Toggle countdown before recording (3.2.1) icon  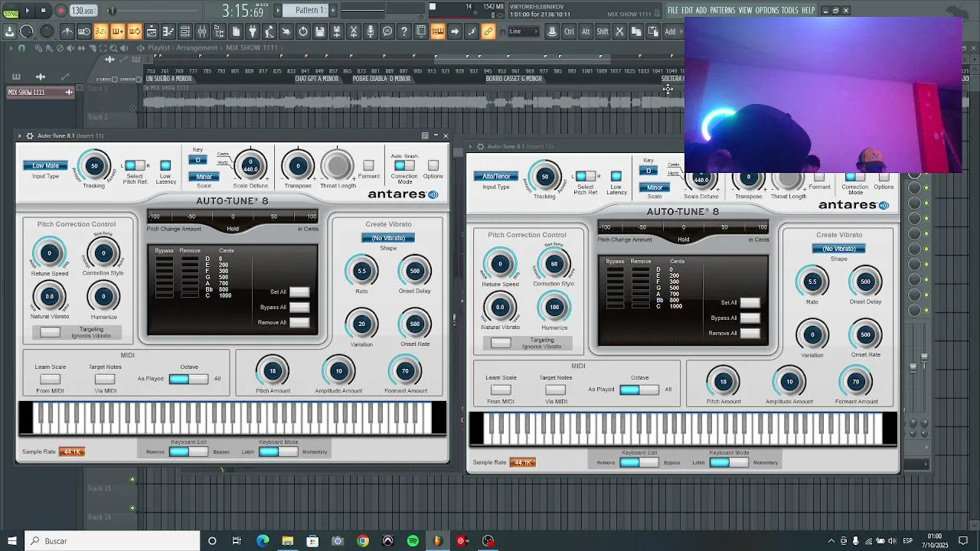pyautogui.click(x=101, y=31)
